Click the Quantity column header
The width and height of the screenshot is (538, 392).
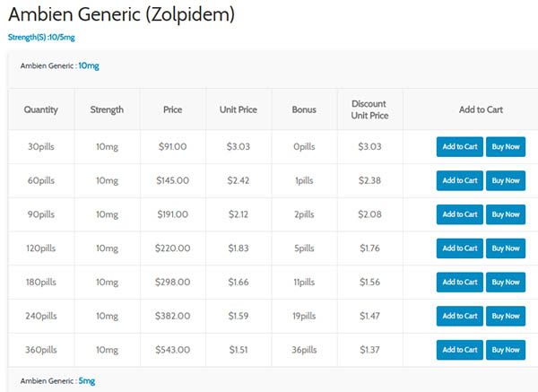(x=41, y=109)
